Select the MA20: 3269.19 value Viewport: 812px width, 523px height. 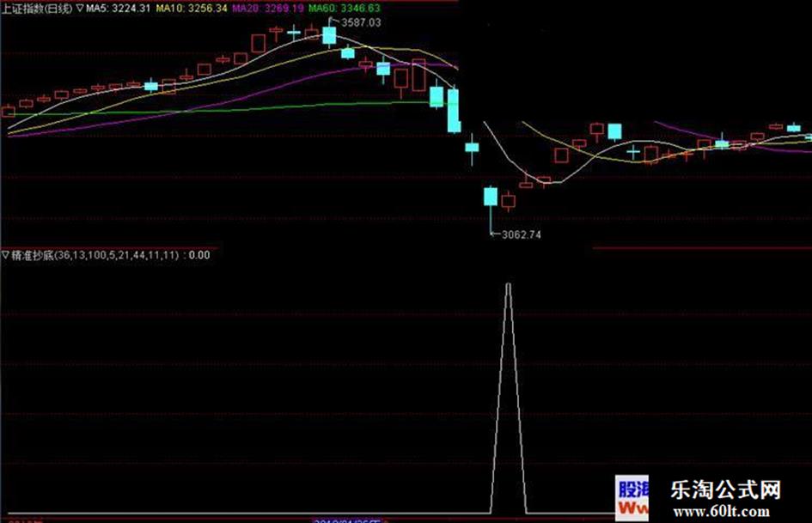click(268, 9)
